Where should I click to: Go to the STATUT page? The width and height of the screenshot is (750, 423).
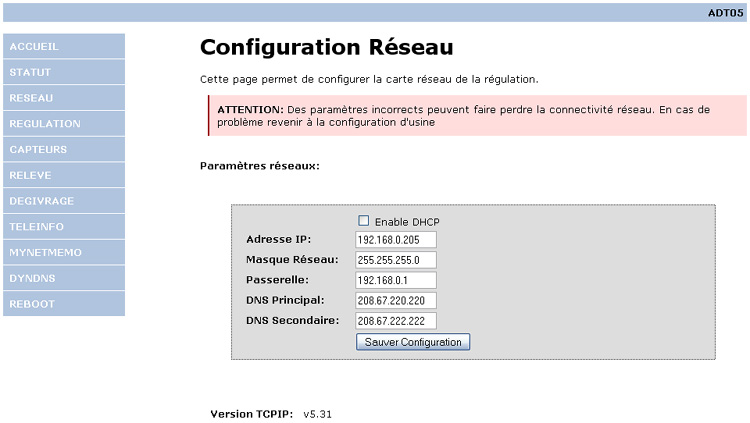coord(64,72)
